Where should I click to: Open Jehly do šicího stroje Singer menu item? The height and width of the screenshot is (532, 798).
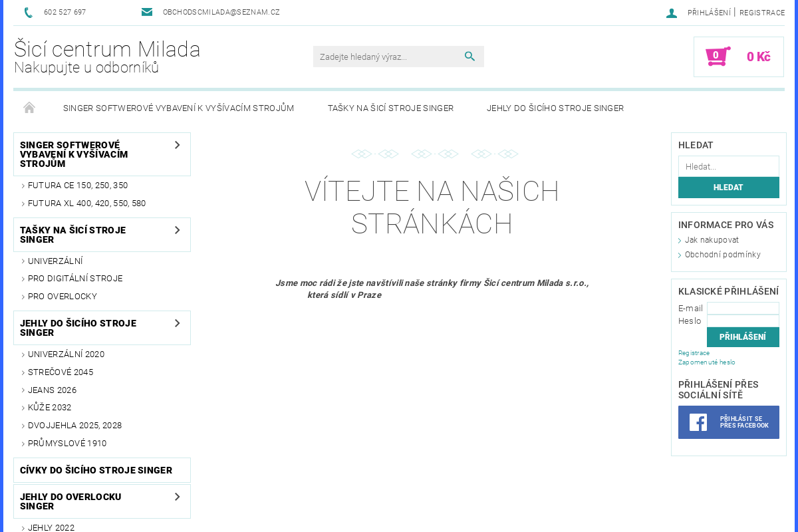point(555,108)
